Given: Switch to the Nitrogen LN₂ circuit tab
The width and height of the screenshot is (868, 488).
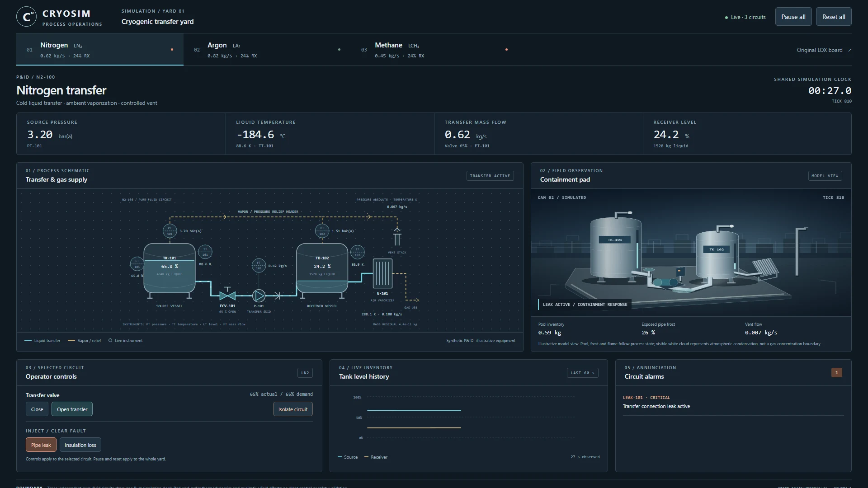Looking at the screenshot, I should pyautogui.click(x=100, y=50).
